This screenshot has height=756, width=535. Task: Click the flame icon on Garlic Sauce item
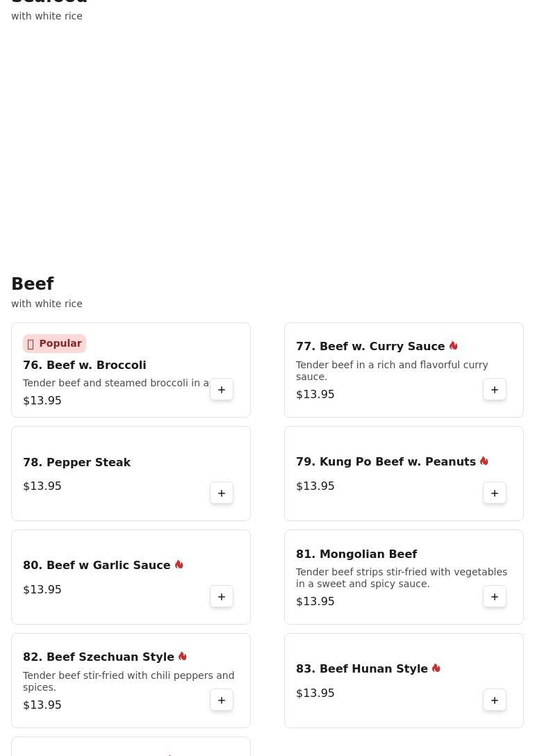coord(179,565)
